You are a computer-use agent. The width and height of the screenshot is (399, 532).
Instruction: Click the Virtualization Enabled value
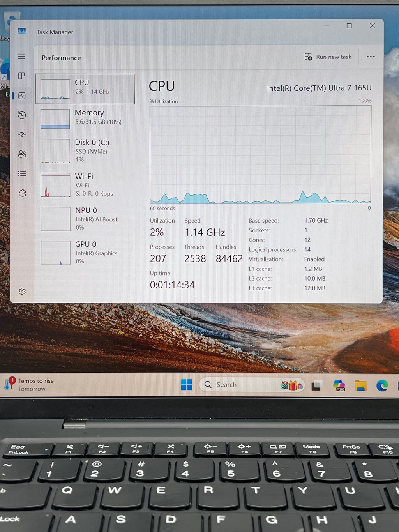[x=314, y=259]
